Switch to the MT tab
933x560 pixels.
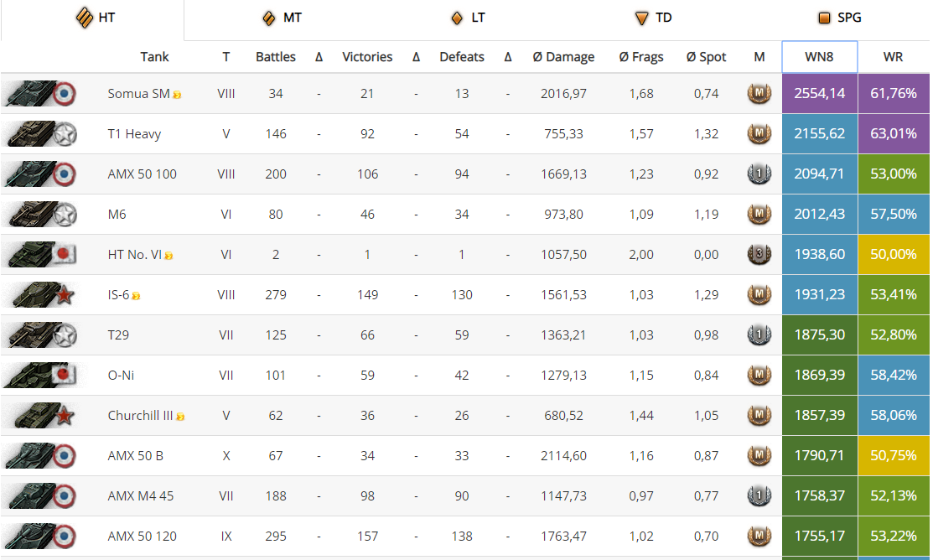point(282,18)
